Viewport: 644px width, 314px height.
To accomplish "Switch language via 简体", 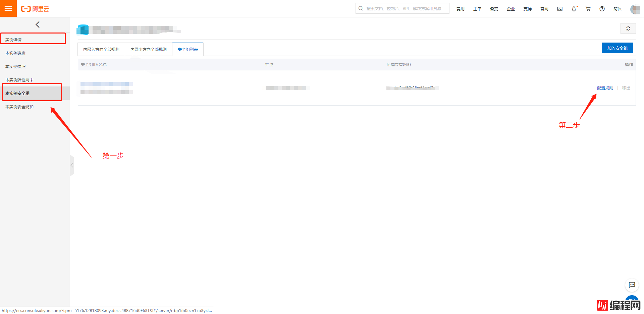I will [x=617, y=9].
